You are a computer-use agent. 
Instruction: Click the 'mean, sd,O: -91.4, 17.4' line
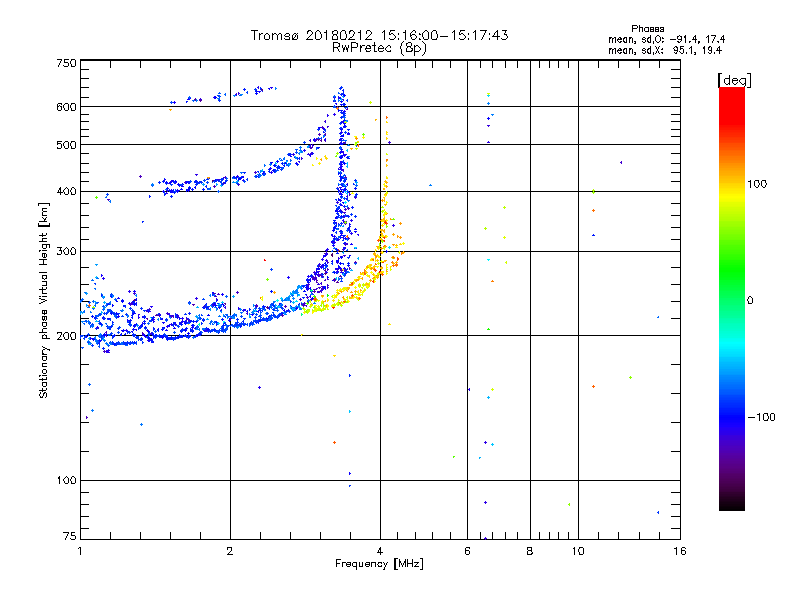pos(666,40)
